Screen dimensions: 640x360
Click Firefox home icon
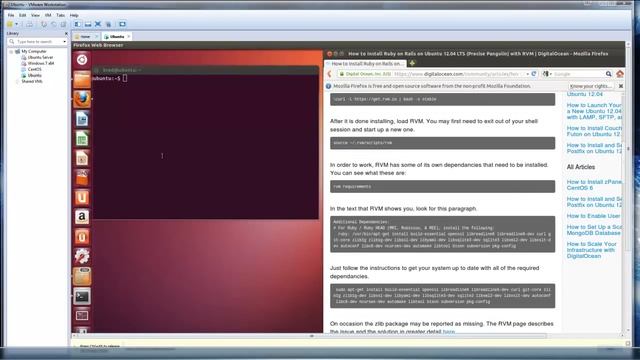click(620, 74)
